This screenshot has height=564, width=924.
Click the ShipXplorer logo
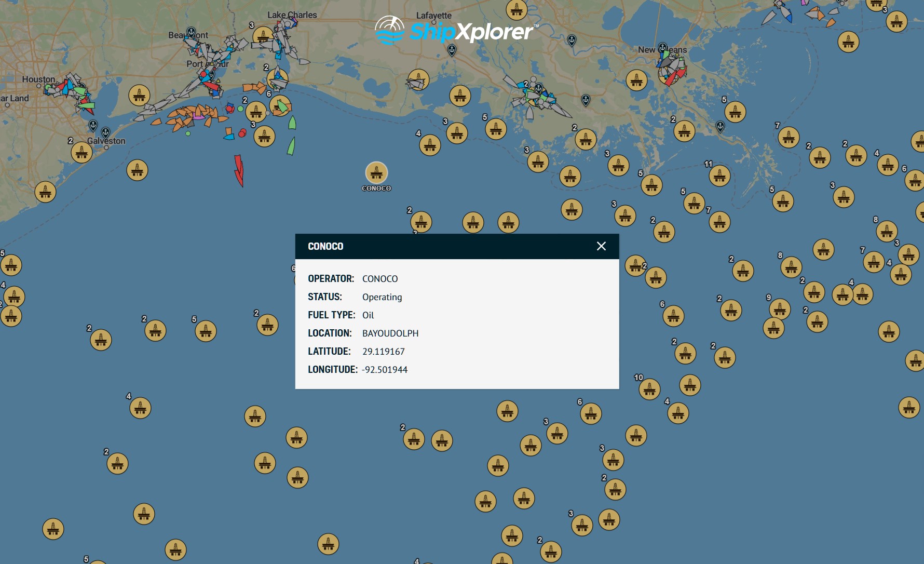pyautogui.click(x=457, y=31)
